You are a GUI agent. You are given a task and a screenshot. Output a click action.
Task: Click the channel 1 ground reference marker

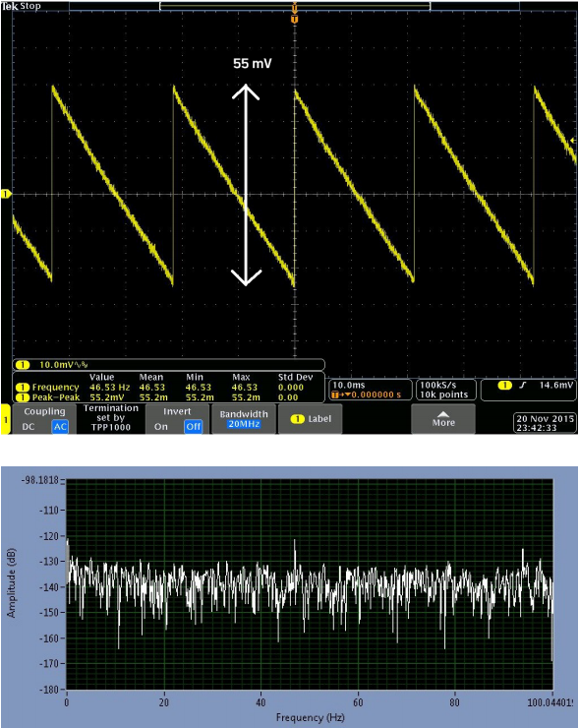6,194
